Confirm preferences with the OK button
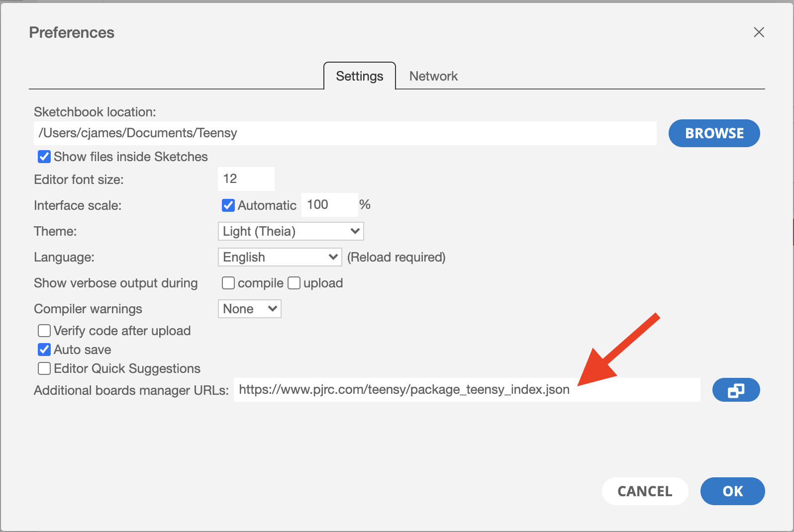 [x=732, y=491]
